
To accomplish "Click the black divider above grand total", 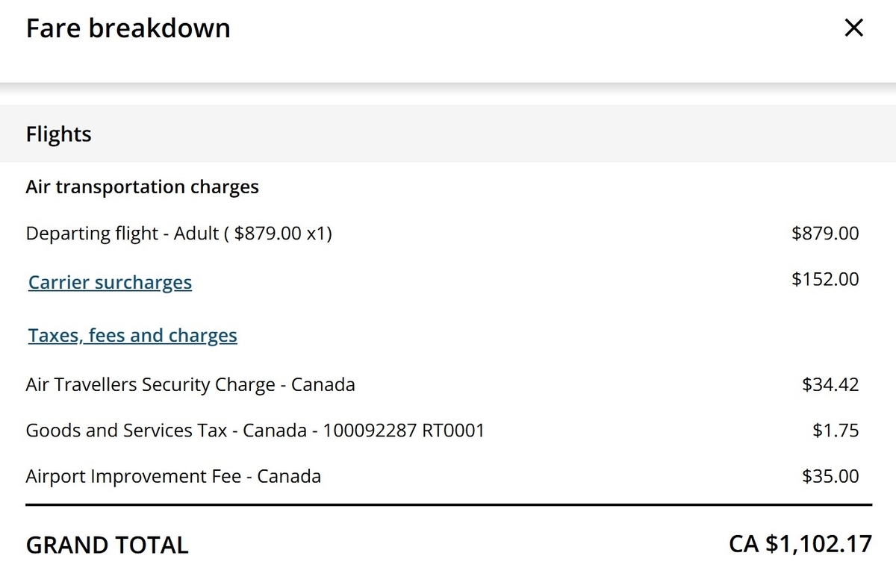I will pyautogui.click(x=449, y=505).
